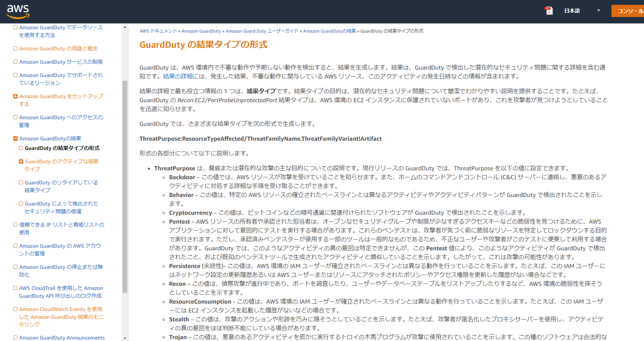Click the sidebar scrollbar thumb

(x=125, y=187)
